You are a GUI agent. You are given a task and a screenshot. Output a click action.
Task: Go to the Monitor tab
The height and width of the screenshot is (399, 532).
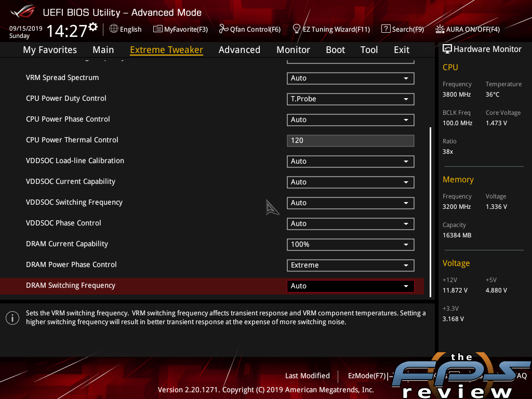(x=293, y=50)
